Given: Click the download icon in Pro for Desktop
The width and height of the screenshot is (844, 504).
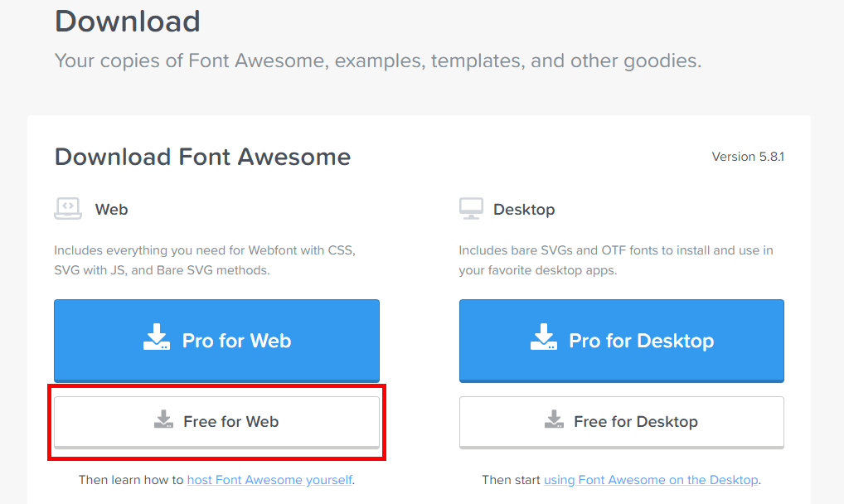Looking at the screenshot, I should pyautogui.click(x=544, y=338).
